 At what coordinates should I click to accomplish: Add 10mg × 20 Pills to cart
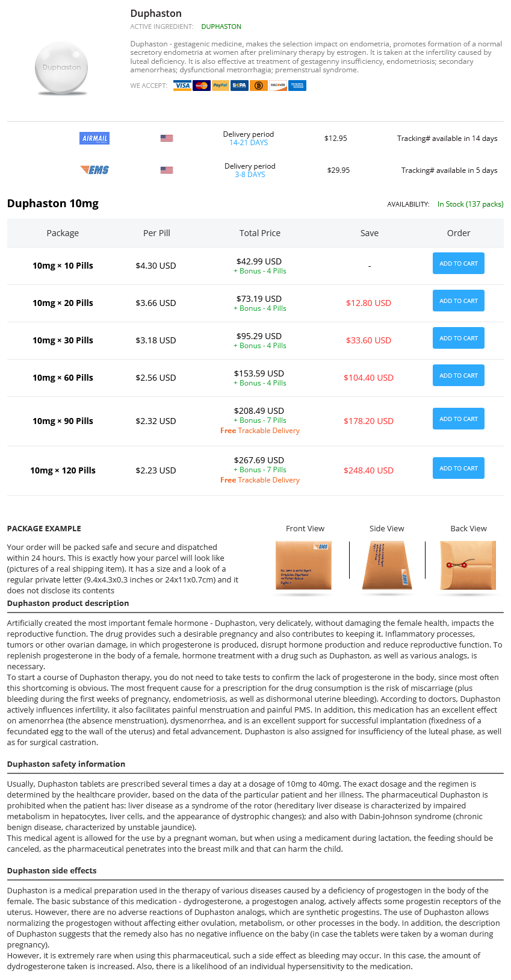click(458, 301)
